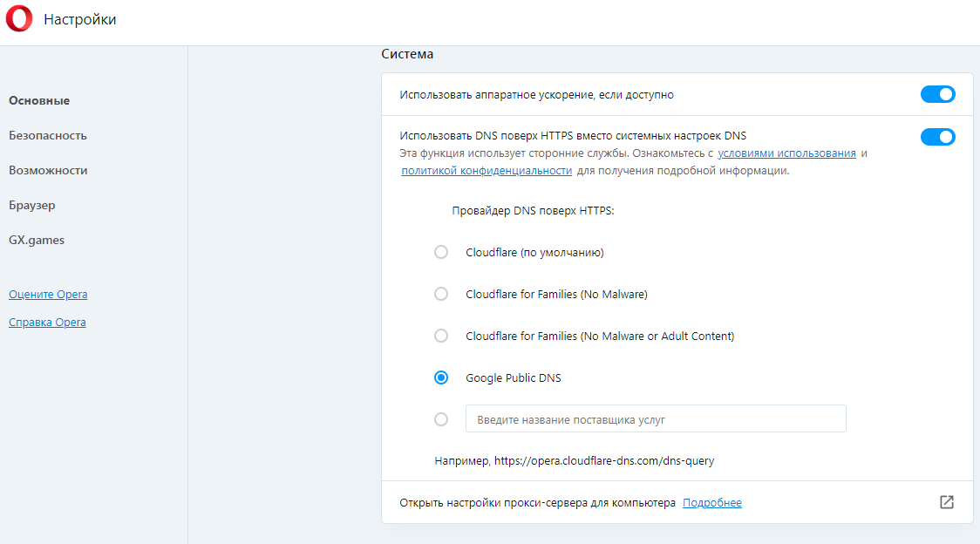Select Cloudflare for Families (No Malware) option

click(441, 294)
